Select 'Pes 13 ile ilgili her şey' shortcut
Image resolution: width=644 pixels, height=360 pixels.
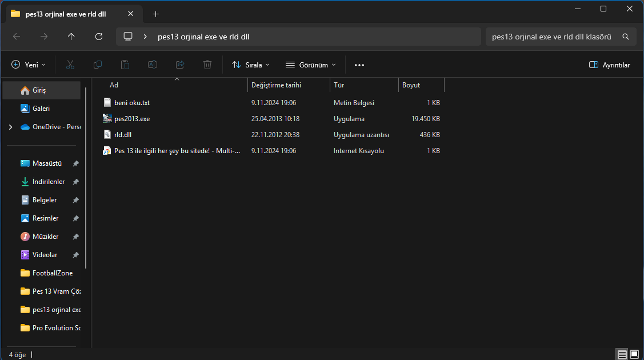pyautogui.click(x=177, y=151)
